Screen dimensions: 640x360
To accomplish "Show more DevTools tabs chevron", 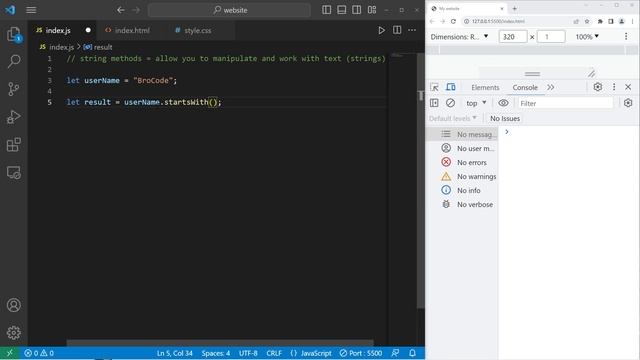I will click(x=551, y=87).
